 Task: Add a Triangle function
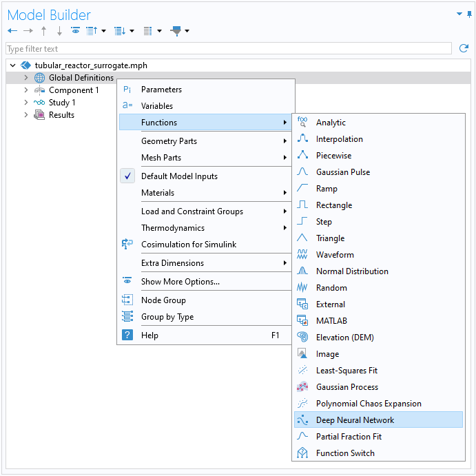click(378, 238)
